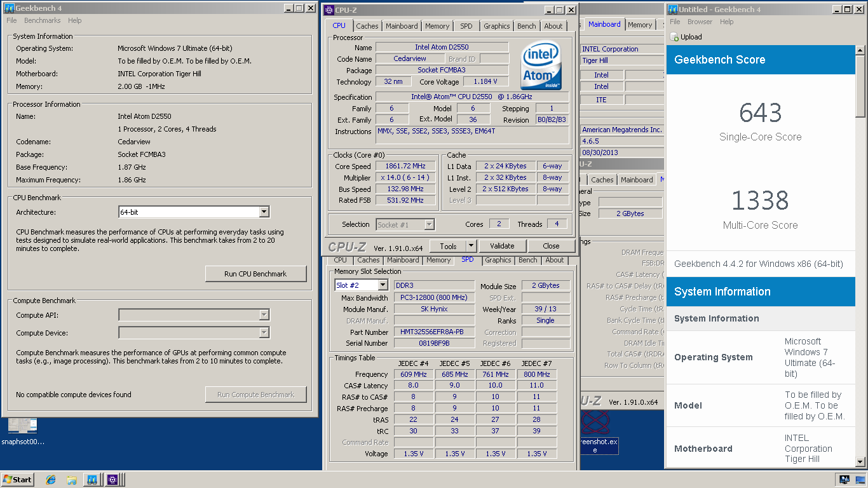Click the show desktop tray icon

[x=860, y=480]
